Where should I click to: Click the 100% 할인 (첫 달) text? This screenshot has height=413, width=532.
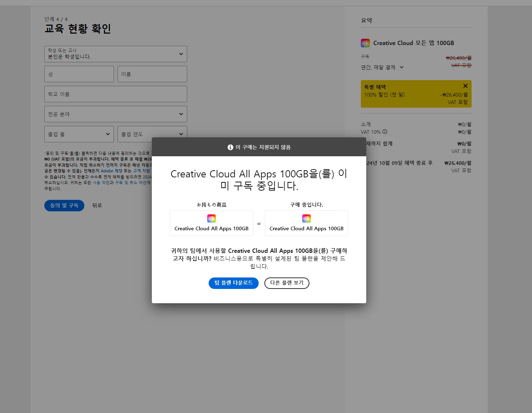click(384, 95)
